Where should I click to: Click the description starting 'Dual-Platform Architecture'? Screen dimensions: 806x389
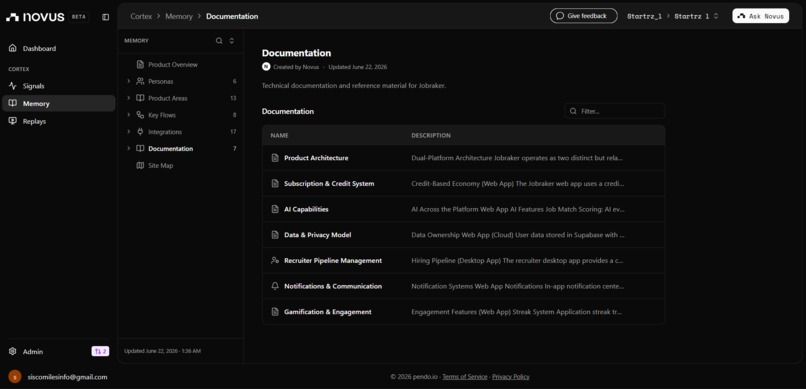pos(518,158)
